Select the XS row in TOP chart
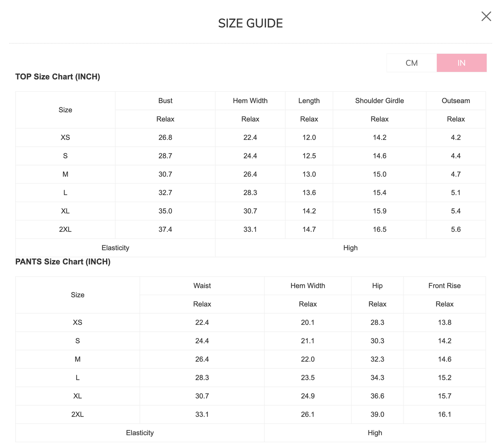This screenshot has width=500, height=448. click(x=251, y=137)
